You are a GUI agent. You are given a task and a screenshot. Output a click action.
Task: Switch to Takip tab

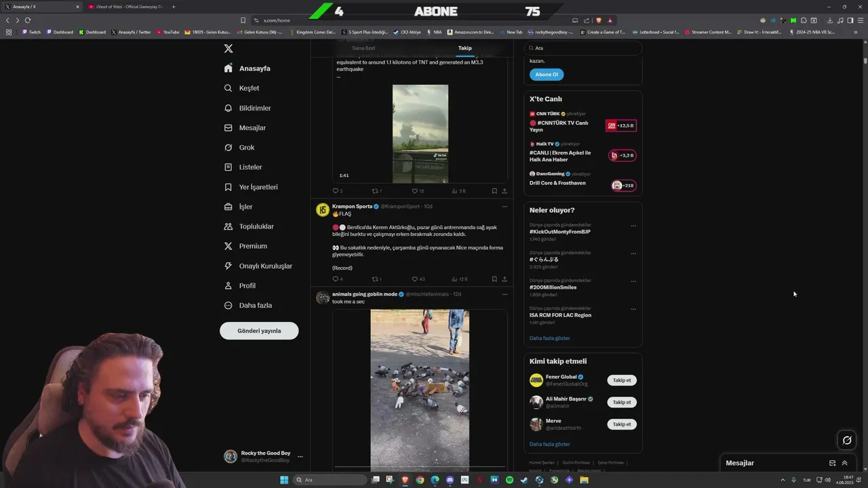pyautogui.click(x=465, y=48)
